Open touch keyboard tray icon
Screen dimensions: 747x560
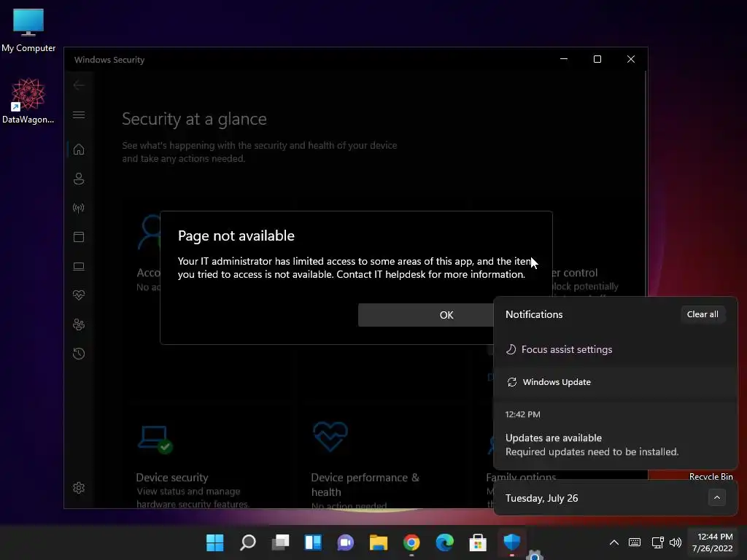tap(635, 542)
